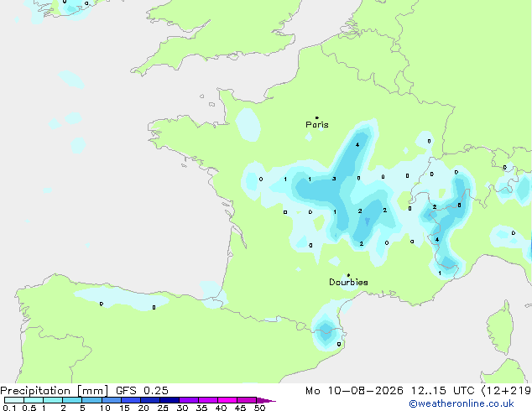Click the legend scale label '50'

click(x=259, y=408)
